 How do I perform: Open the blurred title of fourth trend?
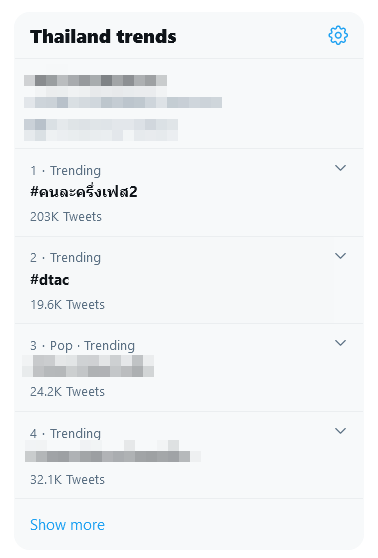pos(113,451)
